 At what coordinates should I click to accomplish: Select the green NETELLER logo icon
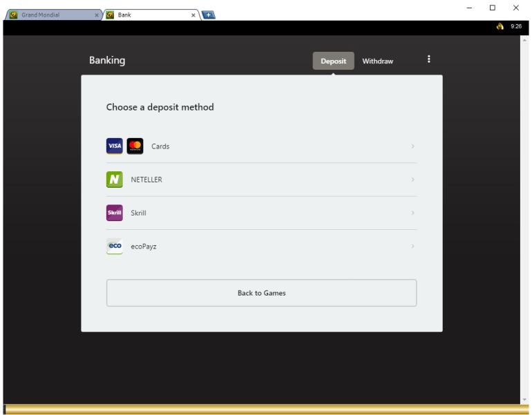(x=114, y=180)
